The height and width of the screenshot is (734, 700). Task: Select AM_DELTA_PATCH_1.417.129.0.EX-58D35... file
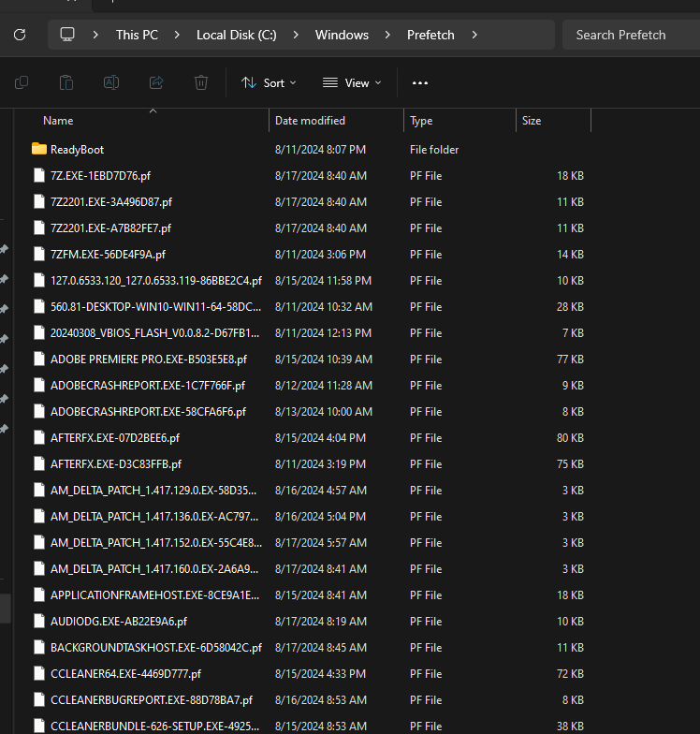[153, 491]
